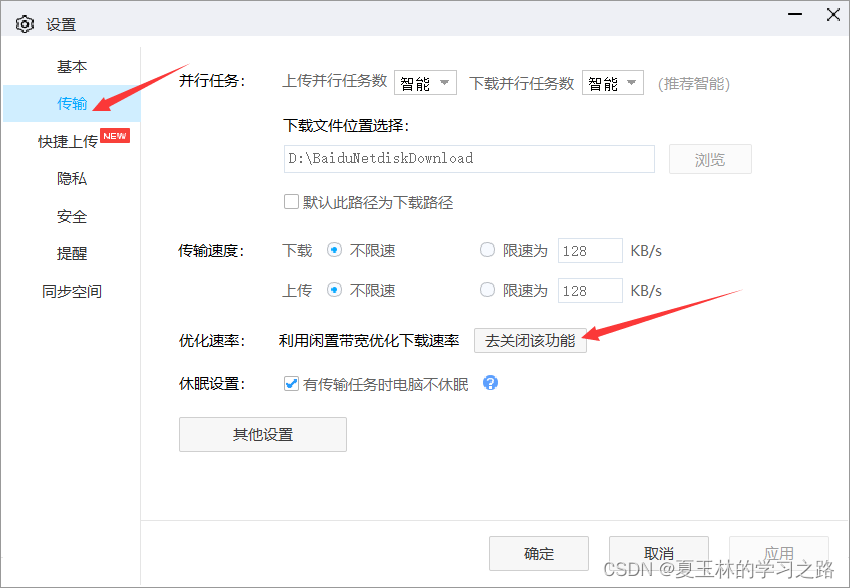Screen dimensions: 850x588
Task: Select 限速为 radio for upload
Action: (487, 290)
